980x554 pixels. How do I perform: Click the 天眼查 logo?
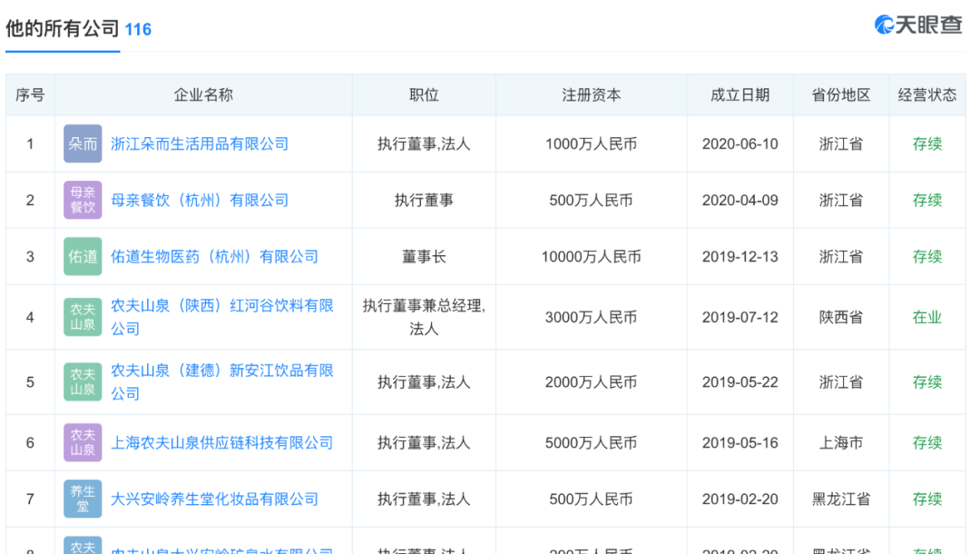[x=918, y=25]
